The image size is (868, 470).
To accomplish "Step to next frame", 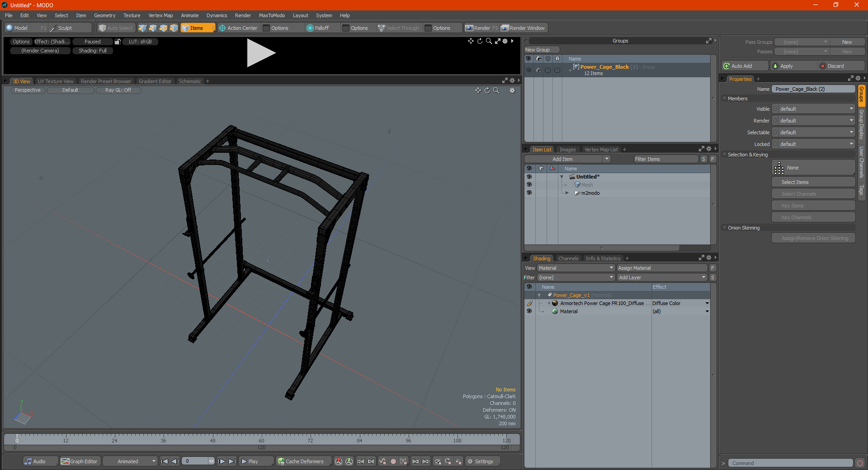I will (221, 461).
